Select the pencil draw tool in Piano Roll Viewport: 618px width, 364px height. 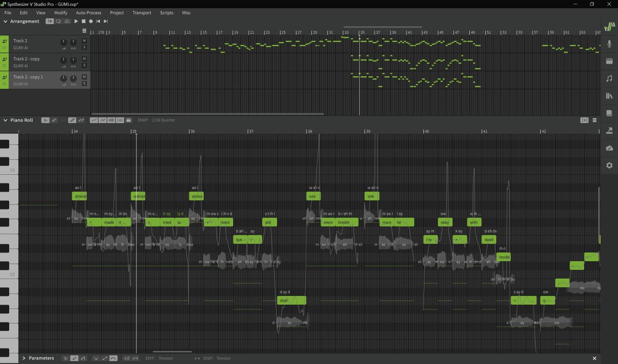(x=54, y=120)
